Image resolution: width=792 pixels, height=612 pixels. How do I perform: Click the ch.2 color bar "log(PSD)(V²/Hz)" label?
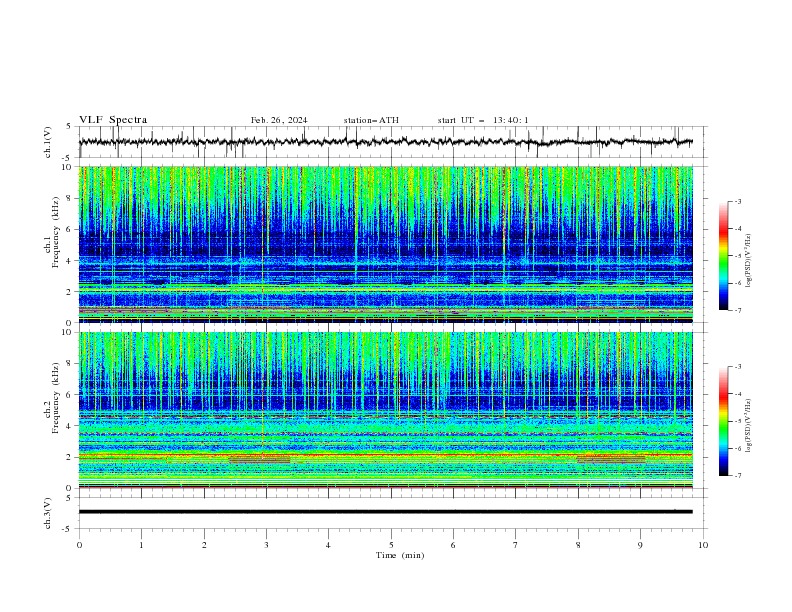pyautogui.click(x=749, y=426)
